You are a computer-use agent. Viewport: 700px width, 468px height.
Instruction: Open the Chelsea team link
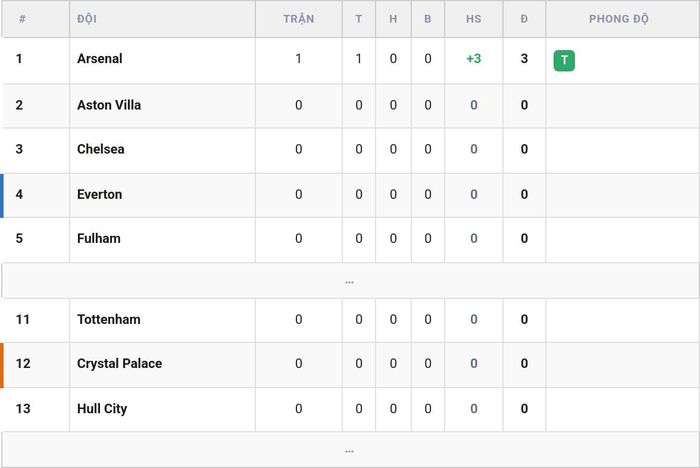pyautogui.click(x=100, y=149)
